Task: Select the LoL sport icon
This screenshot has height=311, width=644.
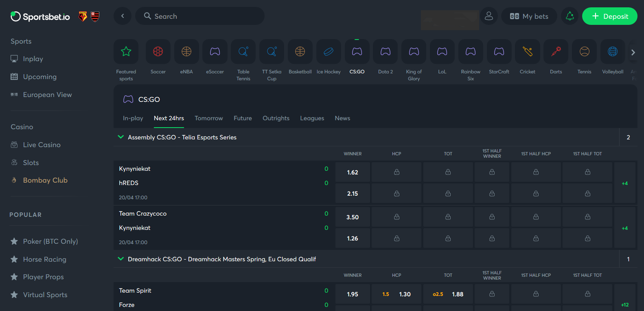Action: 442,52
